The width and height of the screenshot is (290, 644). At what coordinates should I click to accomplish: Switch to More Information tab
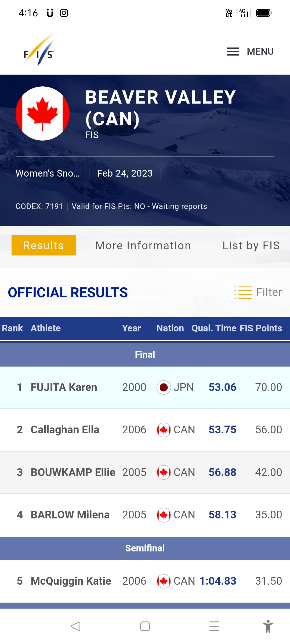(143, 246)
